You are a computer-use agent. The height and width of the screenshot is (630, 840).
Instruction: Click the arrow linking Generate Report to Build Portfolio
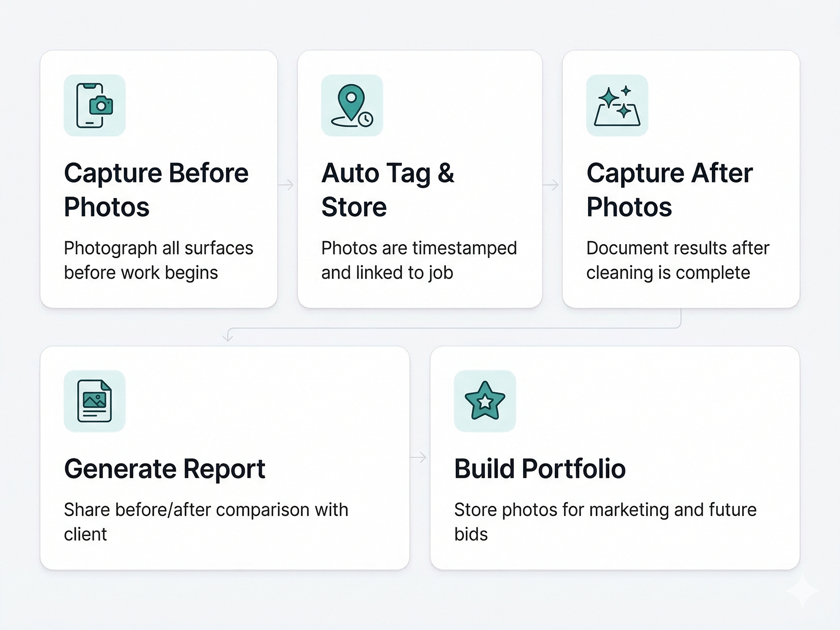coord(419,456)
